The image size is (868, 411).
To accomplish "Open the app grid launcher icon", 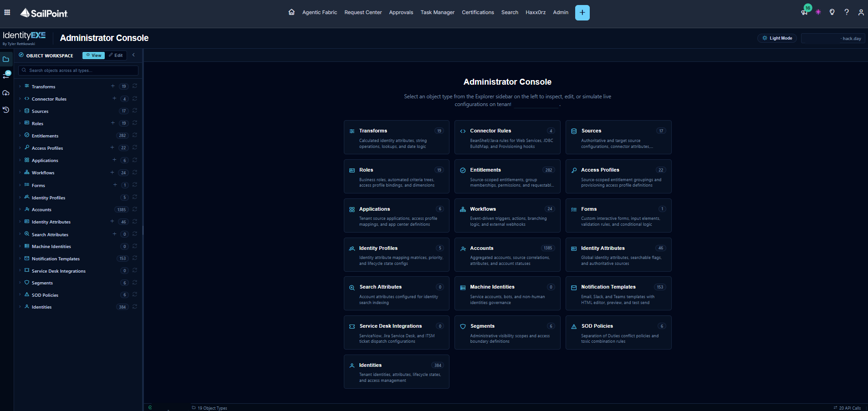I will click(7, 12).
